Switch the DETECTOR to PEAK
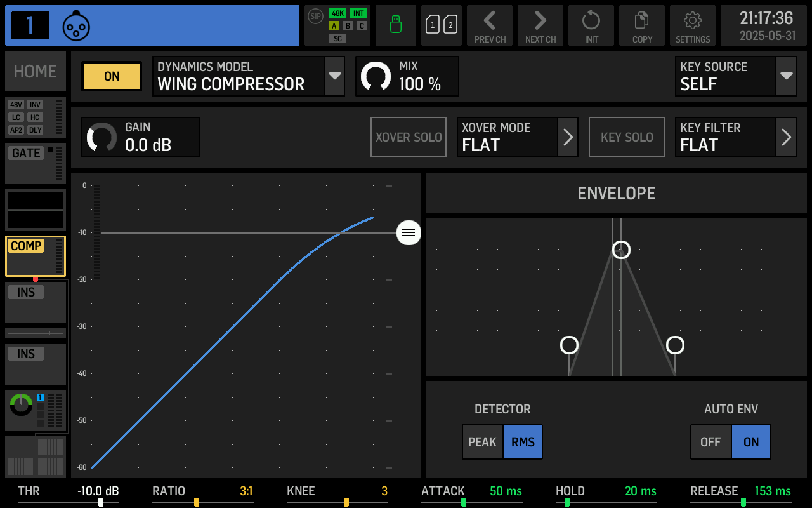Screen dimensions: 812x508 pyautogui.click(x=482, y=442)
